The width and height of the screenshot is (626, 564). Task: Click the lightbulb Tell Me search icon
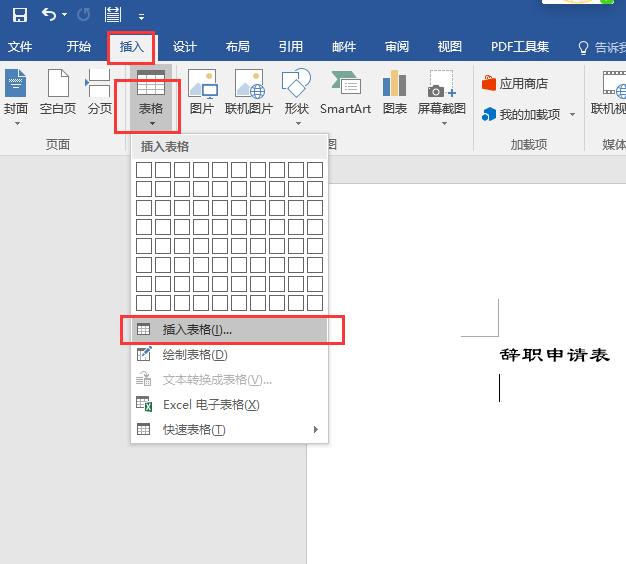583,47
